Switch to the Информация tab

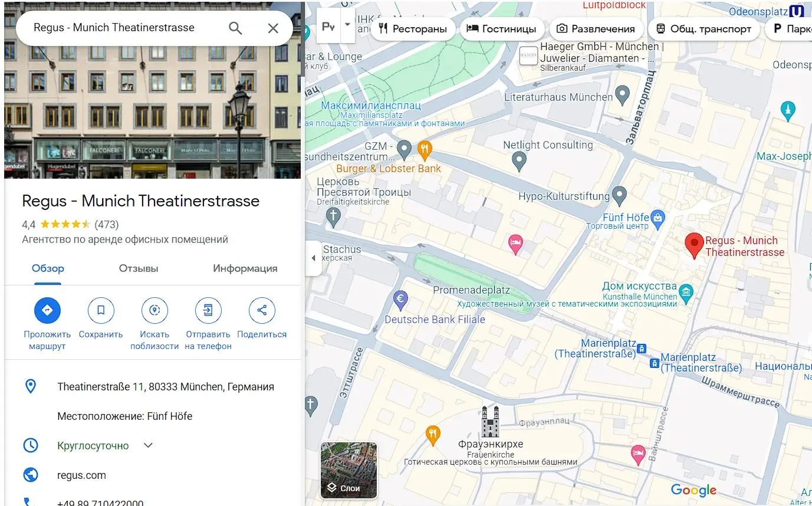pyautogui.click(x=245, y=268)
